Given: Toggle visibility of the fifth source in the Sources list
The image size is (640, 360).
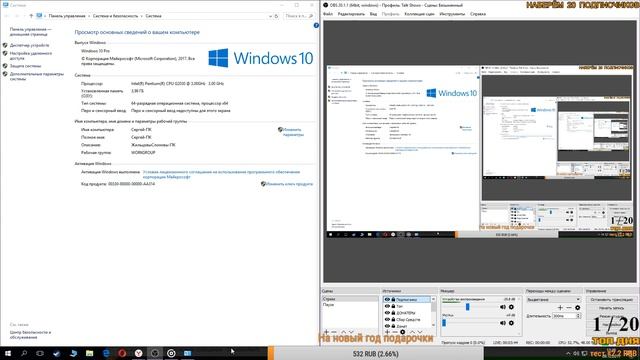Looking at the screenshot, I should [387, 326].
